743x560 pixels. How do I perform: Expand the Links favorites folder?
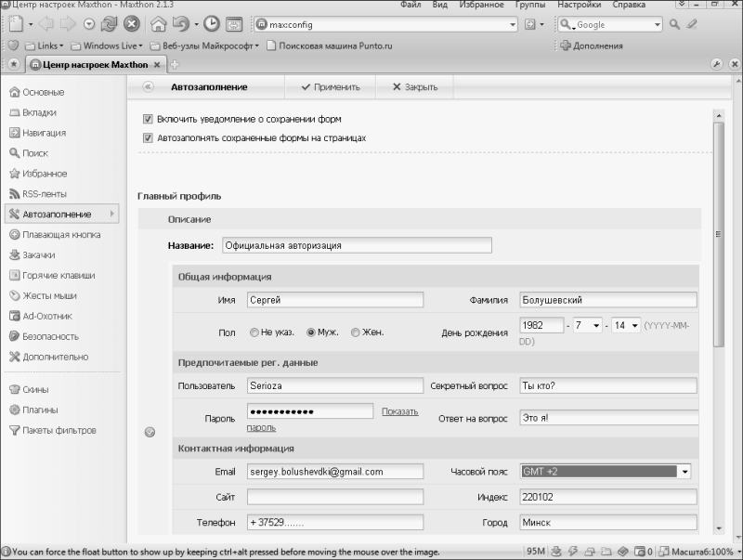click(44, 46)
